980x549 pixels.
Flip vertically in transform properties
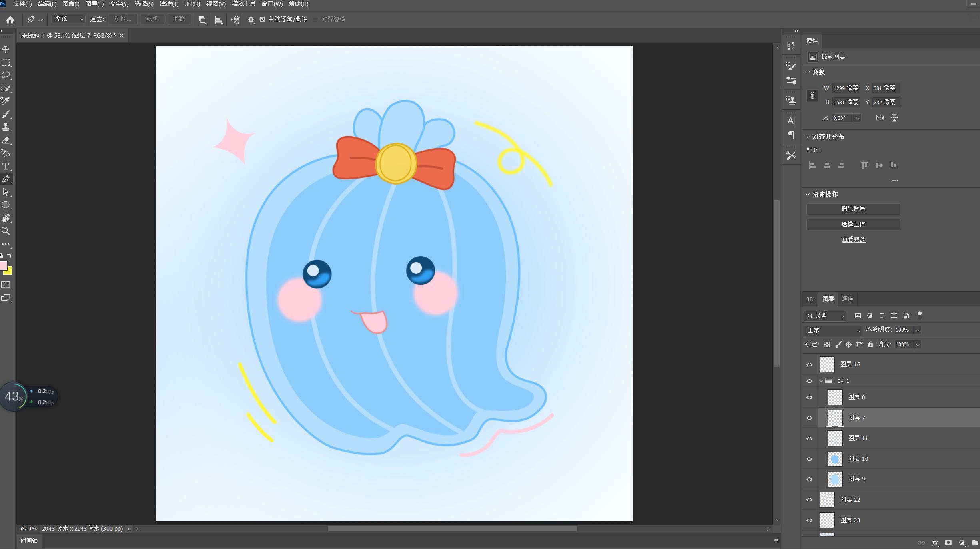[x=894, y=118]
